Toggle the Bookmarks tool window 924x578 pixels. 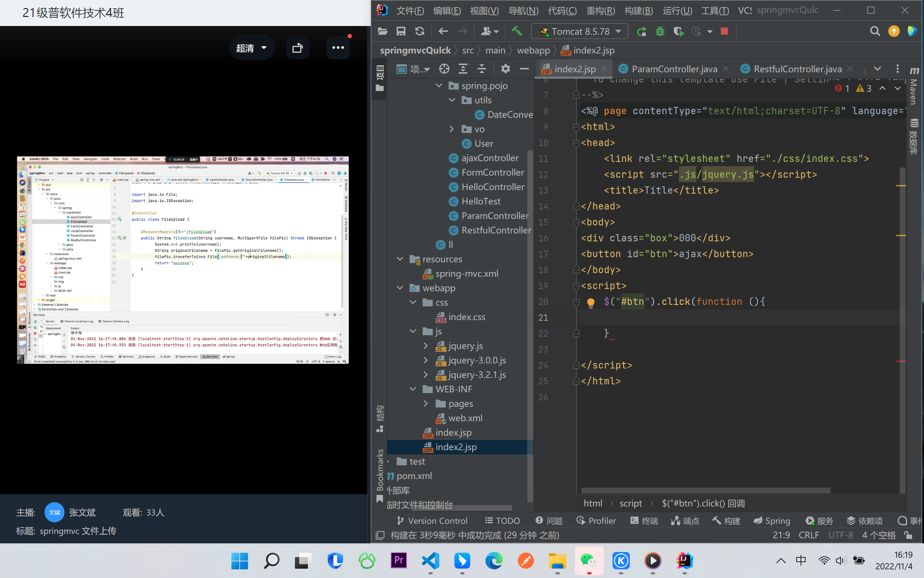pos(380,476)
